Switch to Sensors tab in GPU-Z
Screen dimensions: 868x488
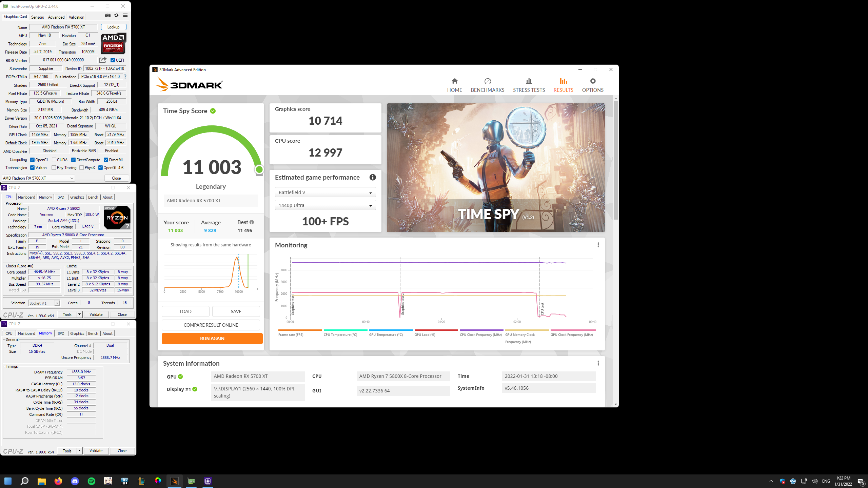(37, 17)
